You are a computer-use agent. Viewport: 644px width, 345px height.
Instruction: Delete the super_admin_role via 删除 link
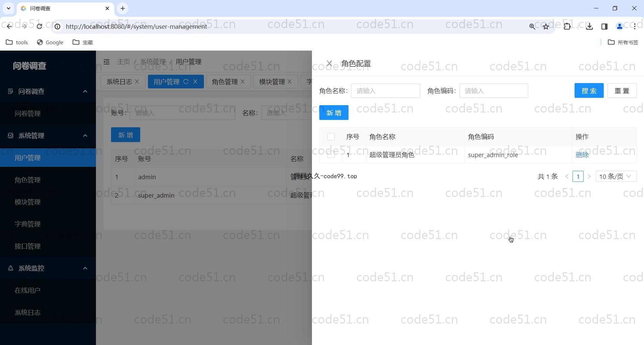point(582,155)
